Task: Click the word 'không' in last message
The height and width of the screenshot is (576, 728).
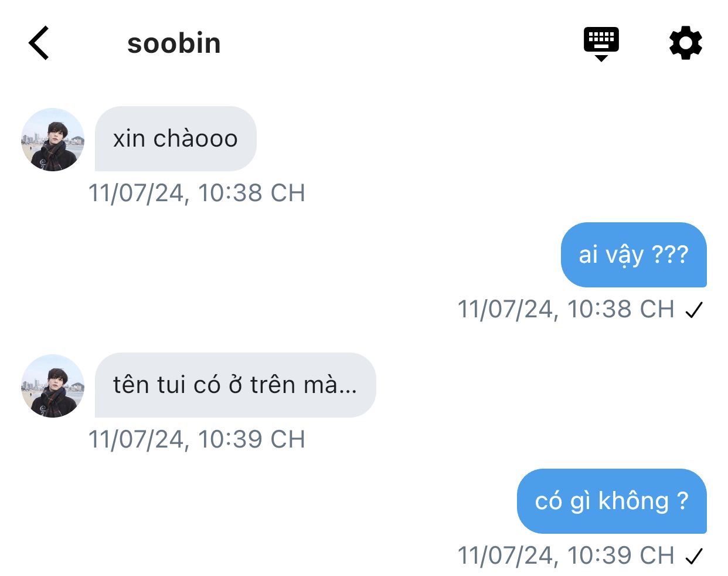Action: coord(634,501)
